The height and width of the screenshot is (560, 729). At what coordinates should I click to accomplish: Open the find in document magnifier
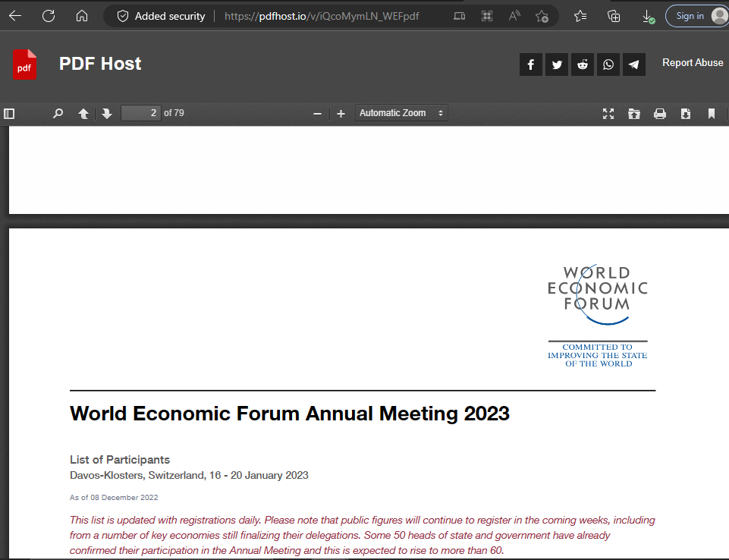coord(58,114)
